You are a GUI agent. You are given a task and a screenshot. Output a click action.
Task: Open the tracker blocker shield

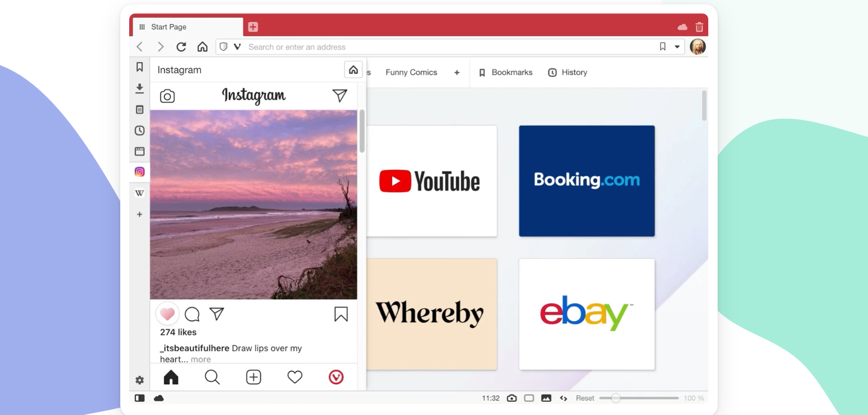223,47
